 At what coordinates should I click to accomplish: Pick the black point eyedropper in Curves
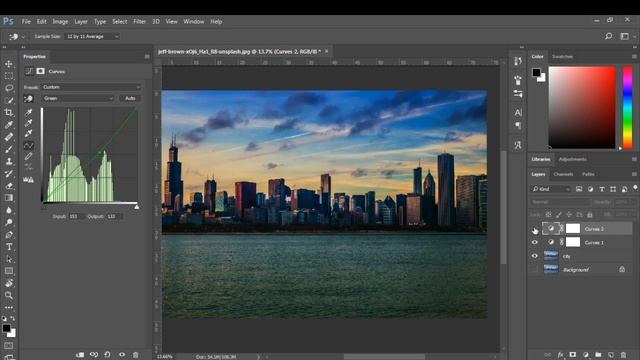(29, 112)
